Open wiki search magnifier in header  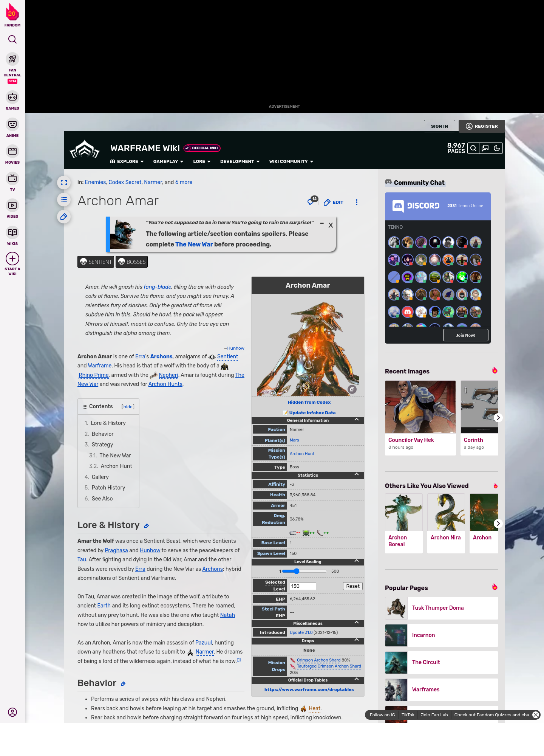[x=473, y=148]
